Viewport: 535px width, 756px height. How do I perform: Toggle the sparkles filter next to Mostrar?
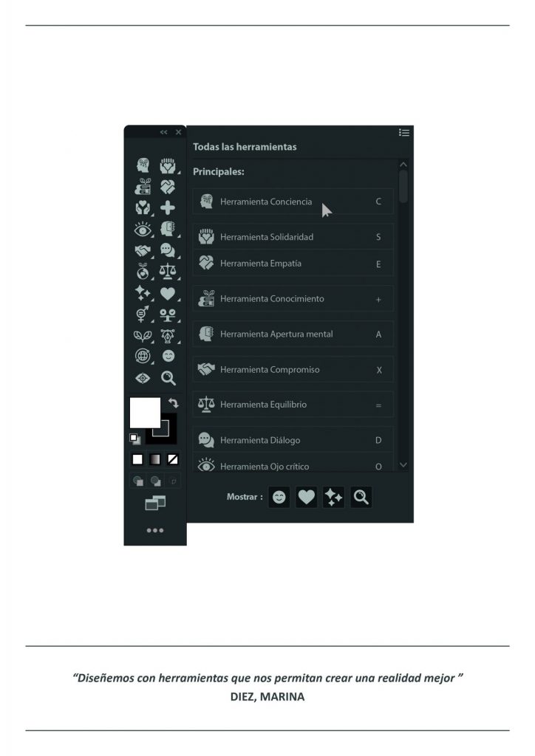tap(333, 497)
